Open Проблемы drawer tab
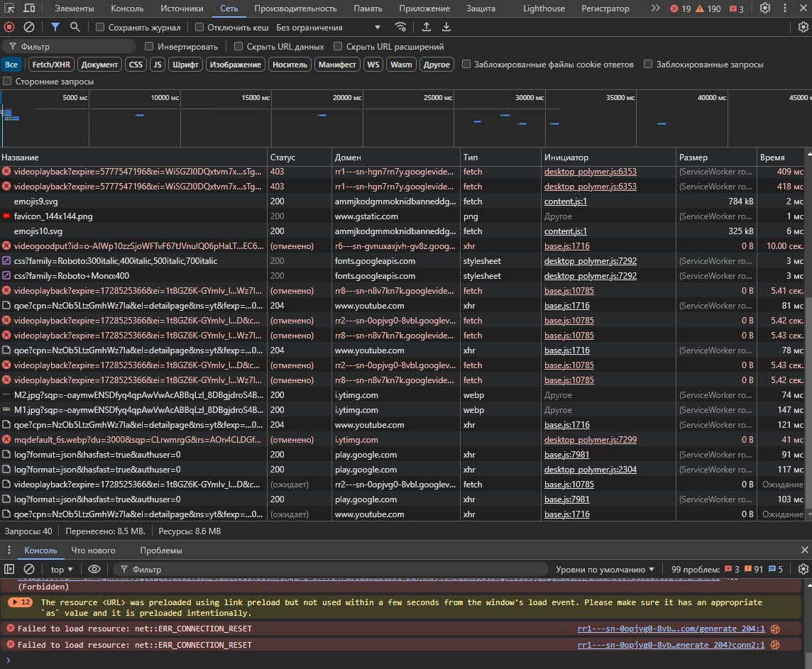812x669 pixels. click(160, 550)
